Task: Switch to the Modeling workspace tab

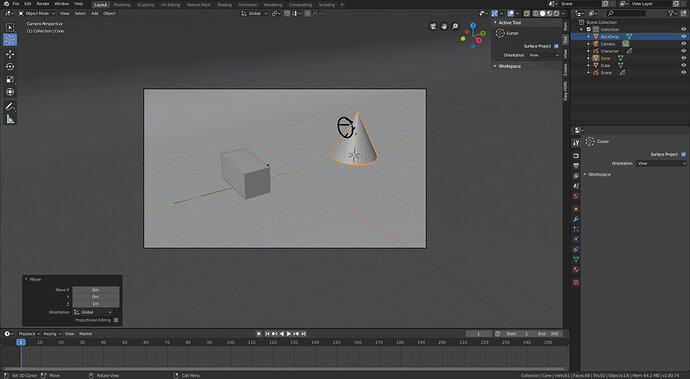Action: 122,4
